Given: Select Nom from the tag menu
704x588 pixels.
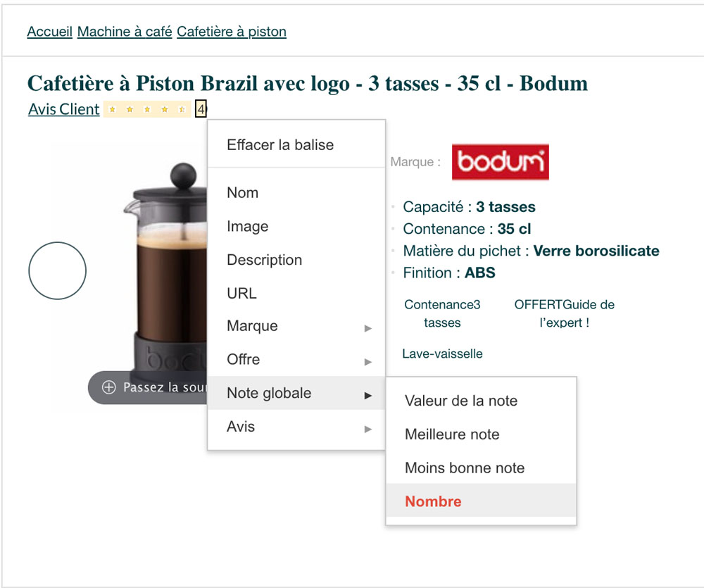Looking at the screenshot, I should pos(296,193).
